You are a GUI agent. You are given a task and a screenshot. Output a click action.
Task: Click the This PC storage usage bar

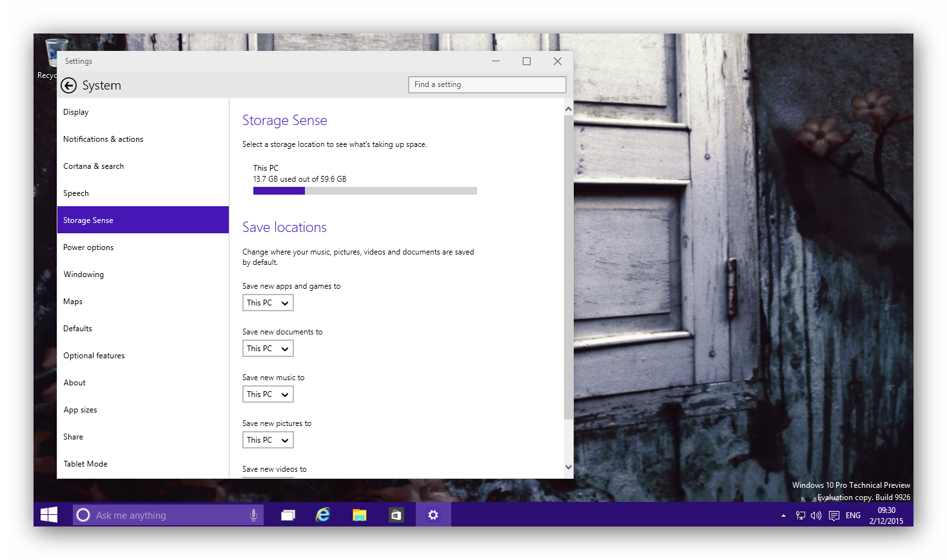tap(365, 191)
